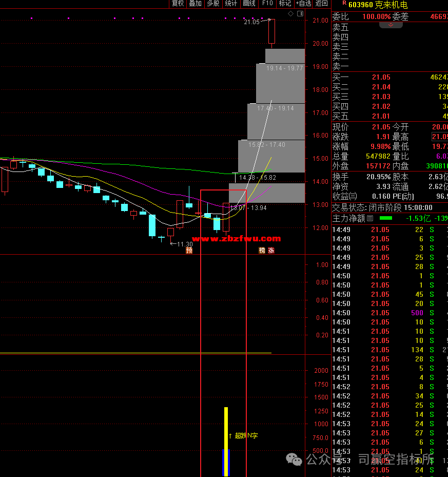Click the 卖三 row label
The image size is (448, 477).
coord(340,47)
